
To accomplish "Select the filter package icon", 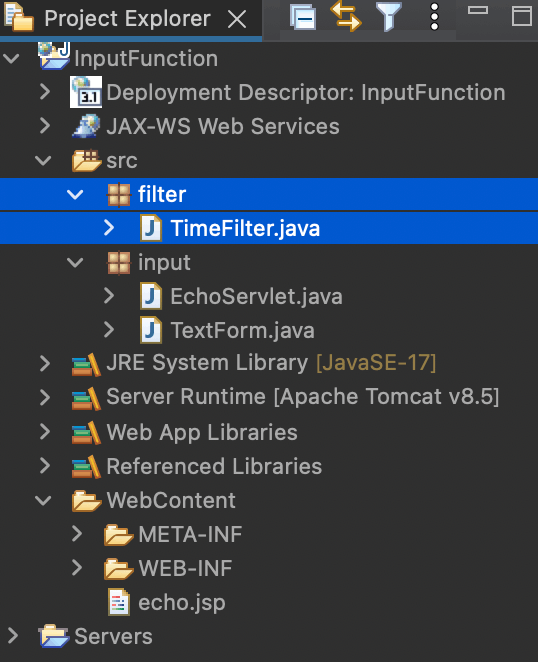I will coord(119,195).
